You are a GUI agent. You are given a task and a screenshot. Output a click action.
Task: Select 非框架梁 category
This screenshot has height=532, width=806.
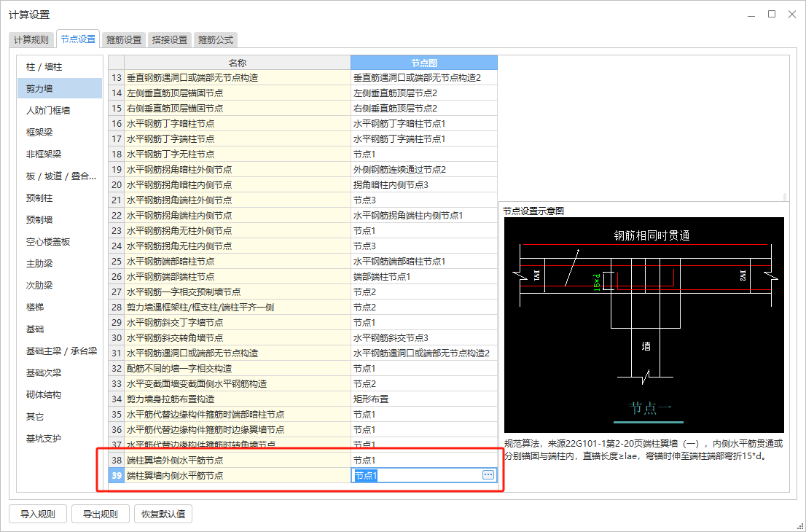(x=60, y=154)
